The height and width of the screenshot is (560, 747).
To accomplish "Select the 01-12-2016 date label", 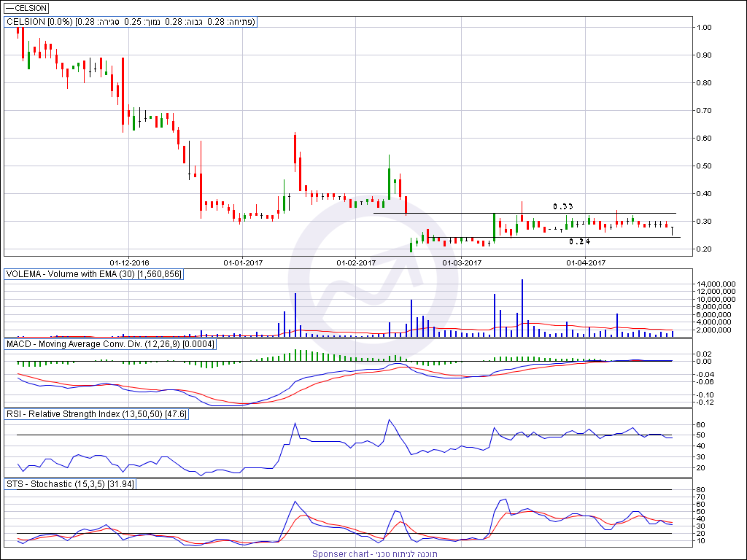I will pyautogui.click(x=129, y=262).
